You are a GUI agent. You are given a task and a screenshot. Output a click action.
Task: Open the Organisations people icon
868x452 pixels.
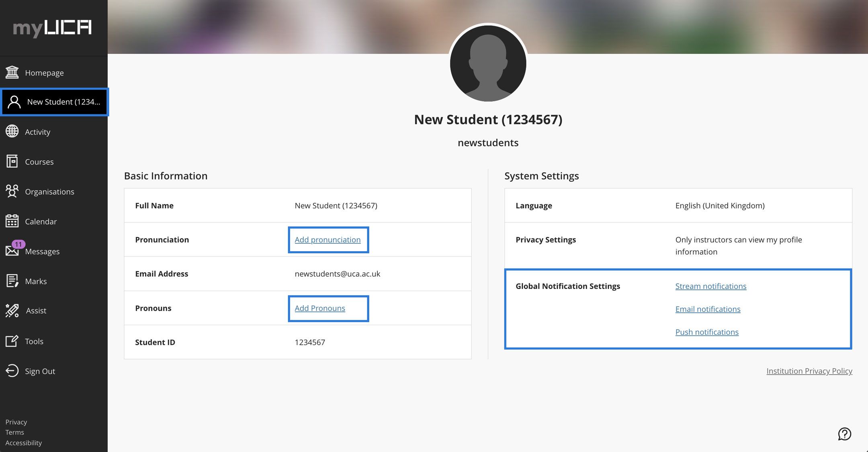click(x=12, y=191)
